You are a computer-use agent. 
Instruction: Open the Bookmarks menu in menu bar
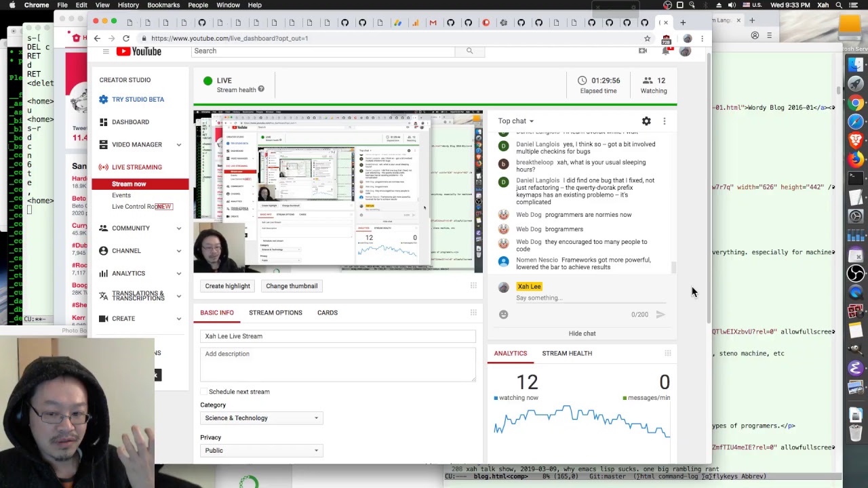coord(163,5)
